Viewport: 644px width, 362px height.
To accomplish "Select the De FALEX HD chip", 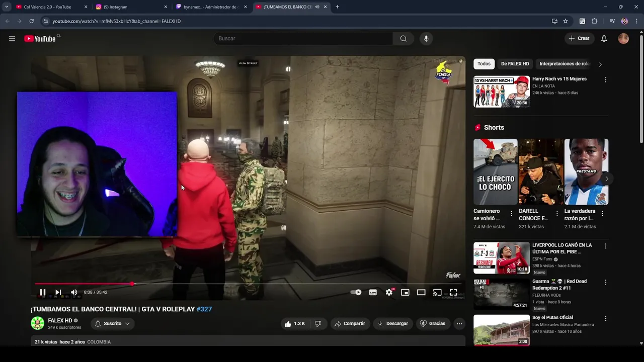I will point(515,64).
